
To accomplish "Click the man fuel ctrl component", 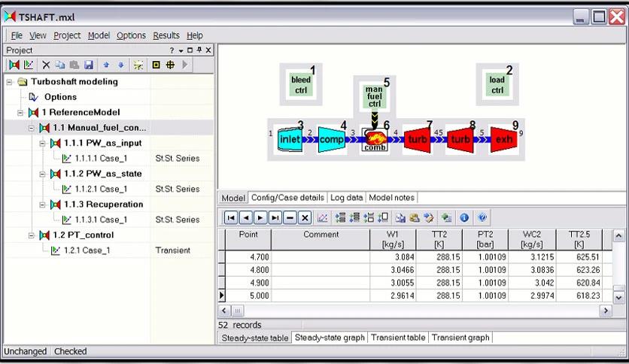I will coord(374,96).
